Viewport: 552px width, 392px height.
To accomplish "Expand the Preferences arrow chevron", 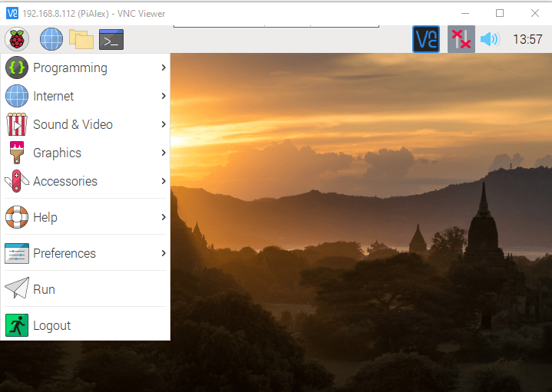I will tap(164, 253).
